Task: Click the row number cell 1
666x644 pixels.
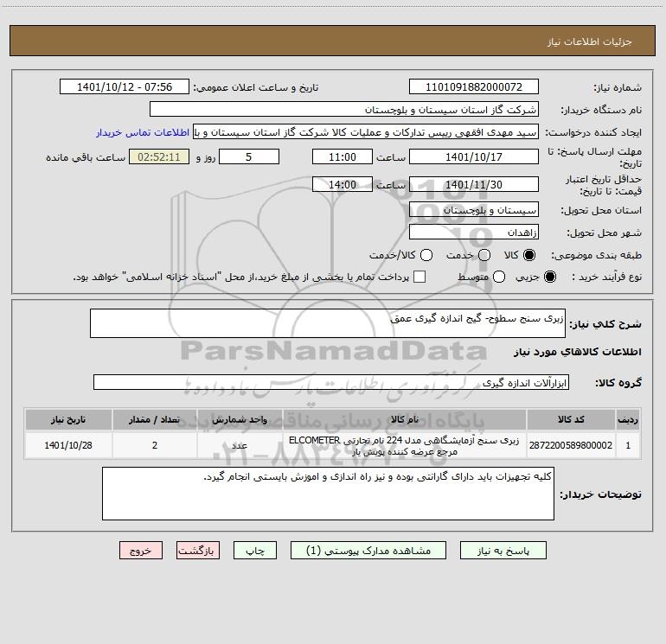Action: tap(628, 445)
